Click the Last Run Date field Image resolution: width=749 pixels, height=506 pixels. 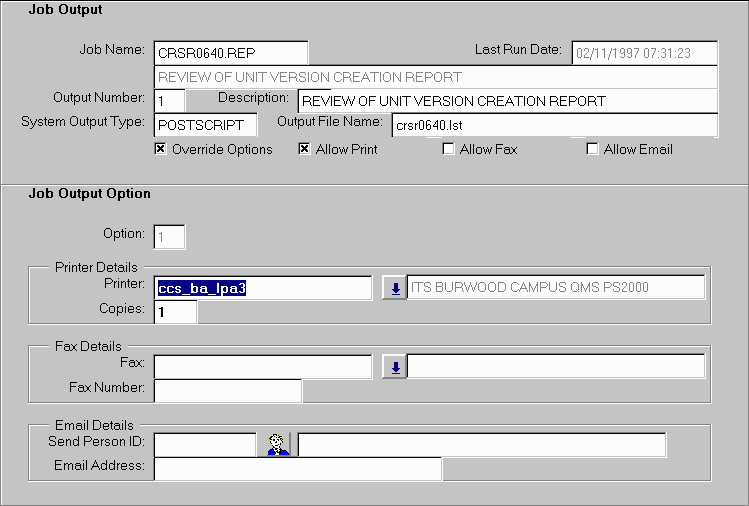pyautogui.click(x=643, y=52)
